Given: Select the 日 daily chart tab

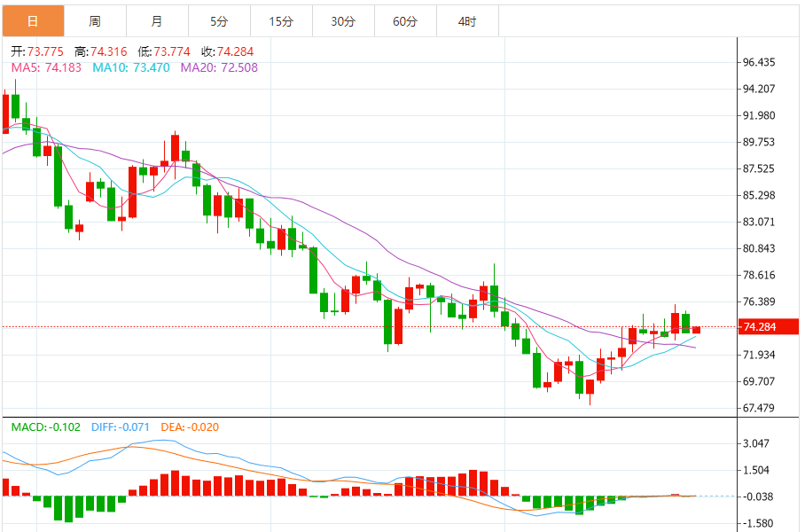Looking at the screenshot, I should point(34,21).
